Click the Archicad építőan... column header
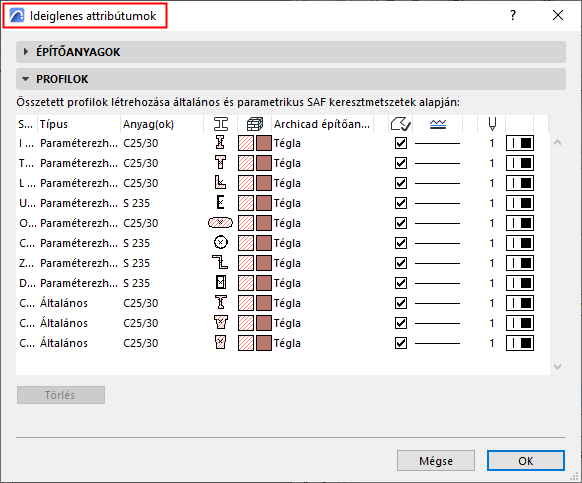 click(x=322, y=124)
